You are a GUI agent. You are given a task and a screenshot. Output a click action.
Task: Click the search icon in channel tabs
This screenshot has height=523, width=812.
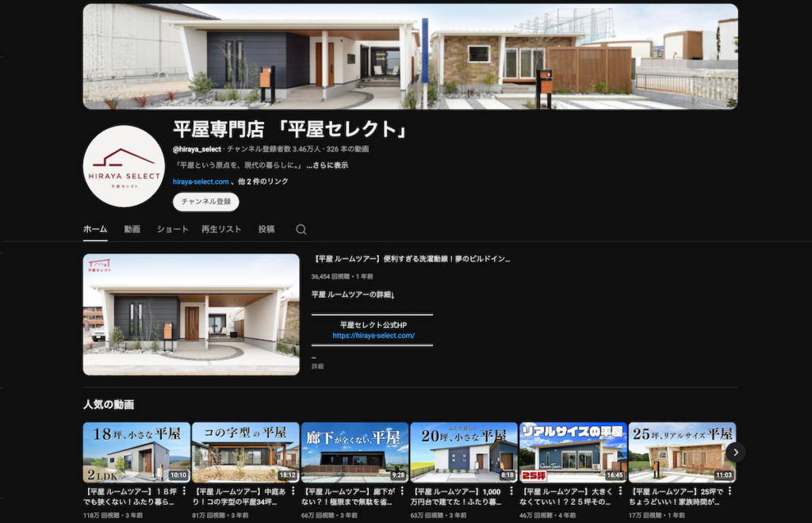point(301,230)
